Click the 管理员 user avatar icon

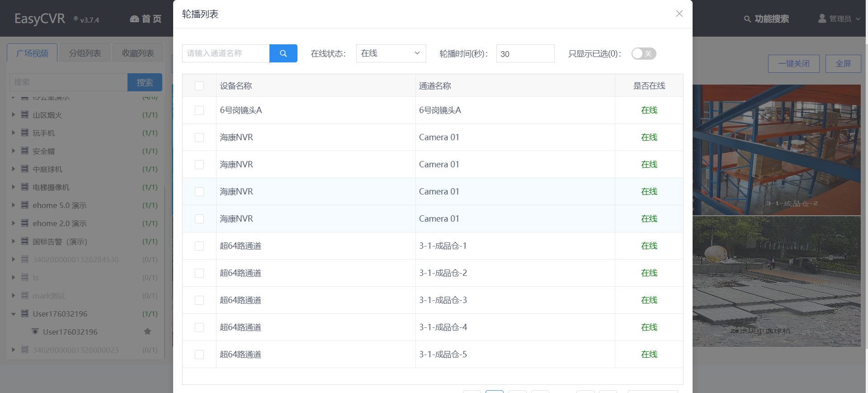[822, 19]
